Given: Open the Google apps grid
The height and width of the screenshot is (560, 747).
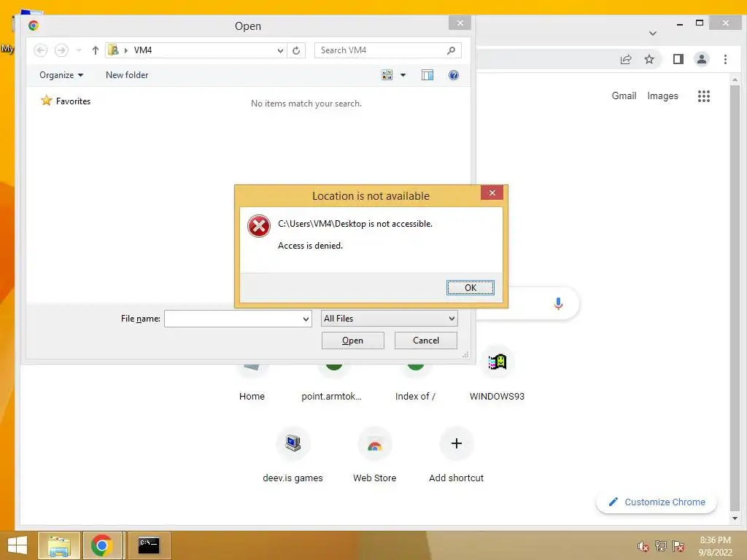Looking at the screenshot, I should pyautogui.click(x=704, y=96).
